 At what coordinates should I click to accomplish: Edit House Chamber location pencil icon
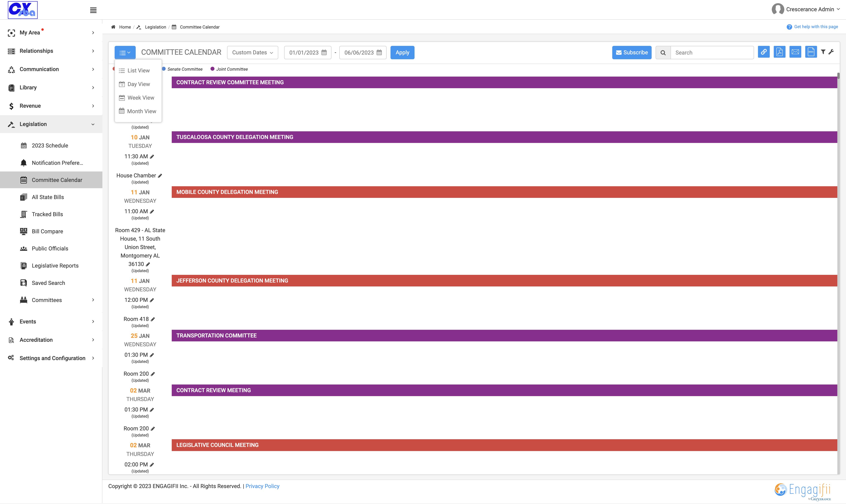[160, 176]
